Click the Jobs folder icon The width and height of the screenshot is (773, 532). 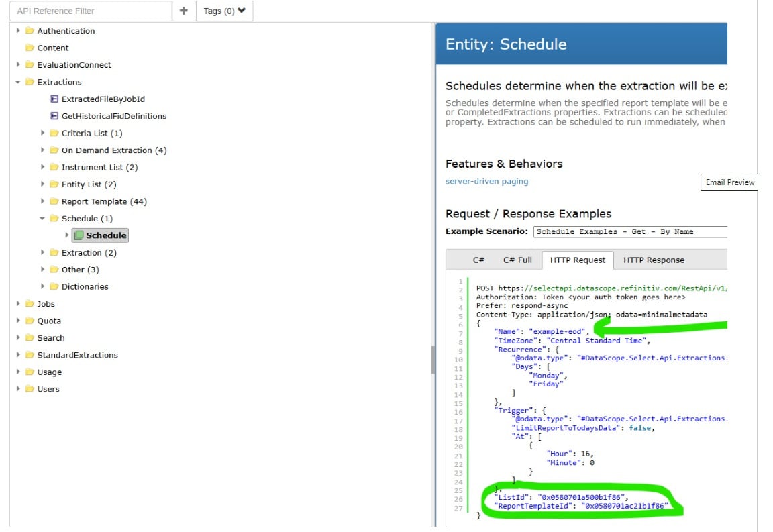coord(30,303)
